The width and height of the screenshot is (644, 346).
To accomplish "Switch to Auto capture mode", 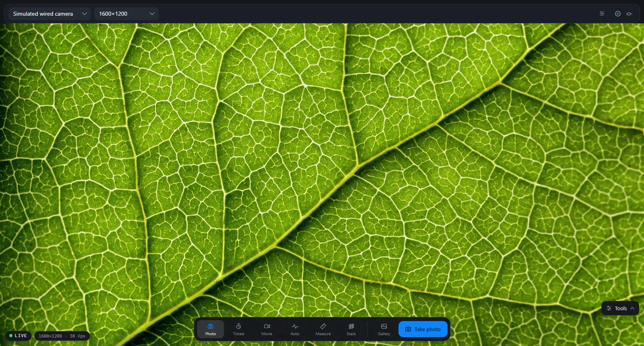I will coord(295,329).
